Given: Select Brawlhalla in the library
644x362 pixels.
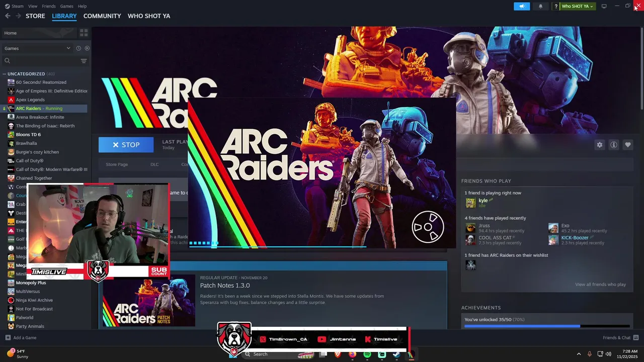Looking at the screenshot, I should coord(26,143).
